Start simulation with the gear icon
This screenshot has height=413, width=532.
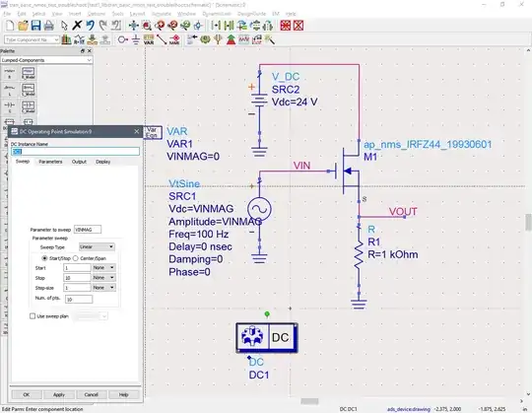click(205, 40)
